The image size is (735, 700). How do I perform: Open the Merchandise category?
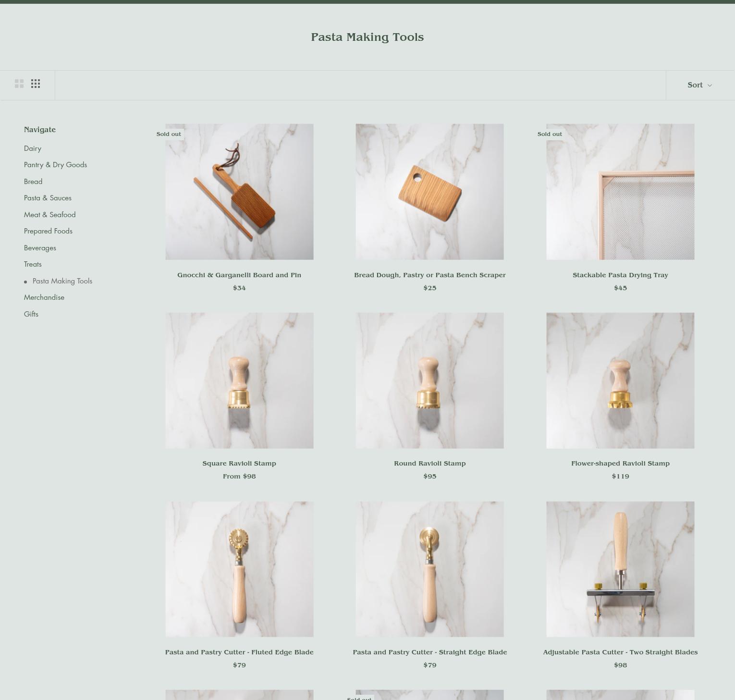pyautogui.click(x=44, y=297)
